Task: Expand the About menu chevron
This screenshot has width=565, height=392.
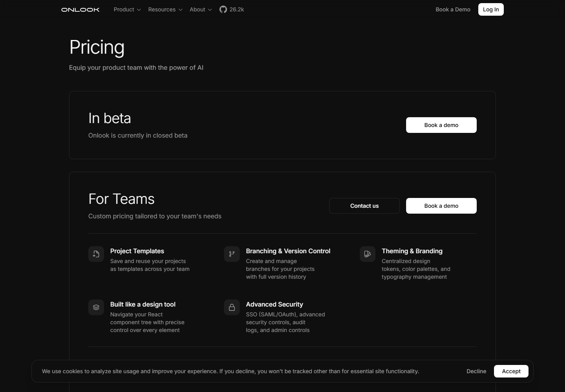Action: 210,10
